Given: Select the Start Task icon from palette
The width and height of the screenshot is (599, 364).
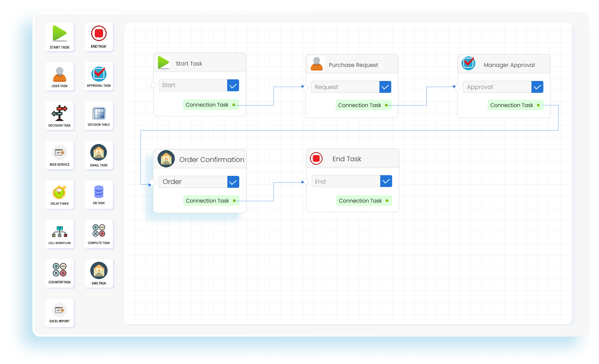Looking at the screenshot, I should [x=59, y=34].
